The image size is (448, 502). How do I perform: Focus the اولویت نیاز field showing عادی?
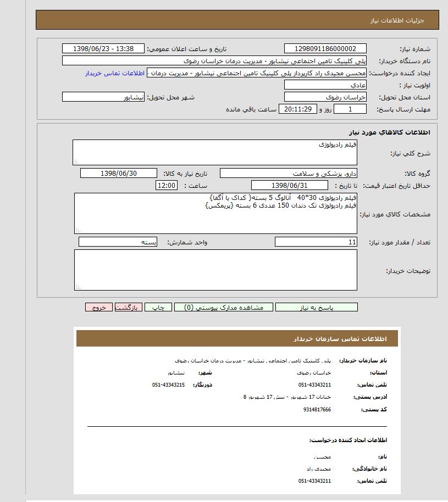pos(325,85)
